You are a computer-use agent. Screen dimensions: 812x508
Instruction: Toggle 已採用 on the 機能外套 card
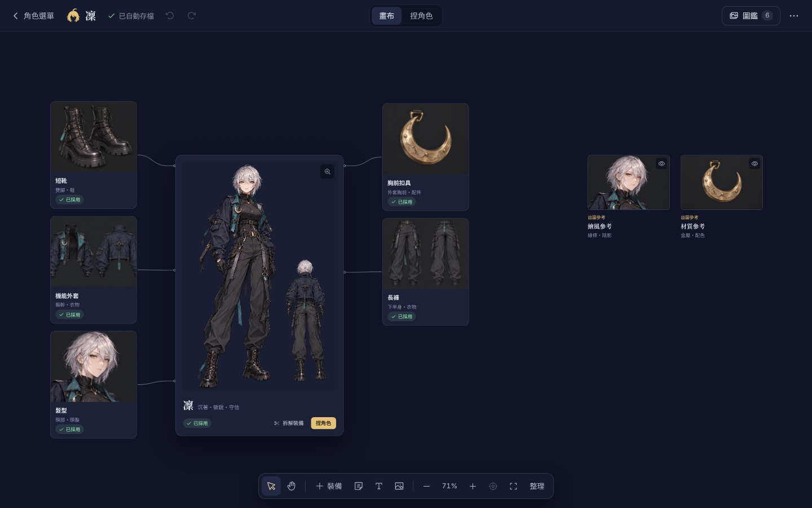click(x=69, y=315)
